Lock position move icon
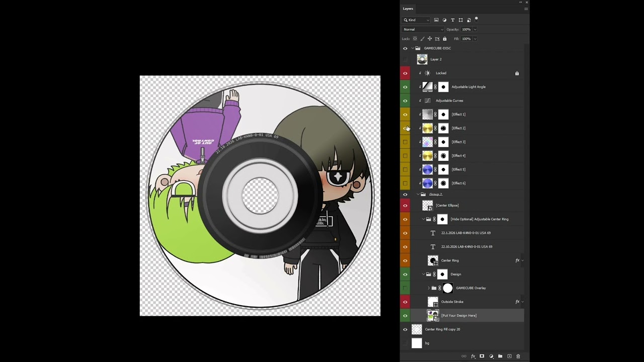Screen dimensions: 644x362 pyautogui.click(x=430, y=39)
